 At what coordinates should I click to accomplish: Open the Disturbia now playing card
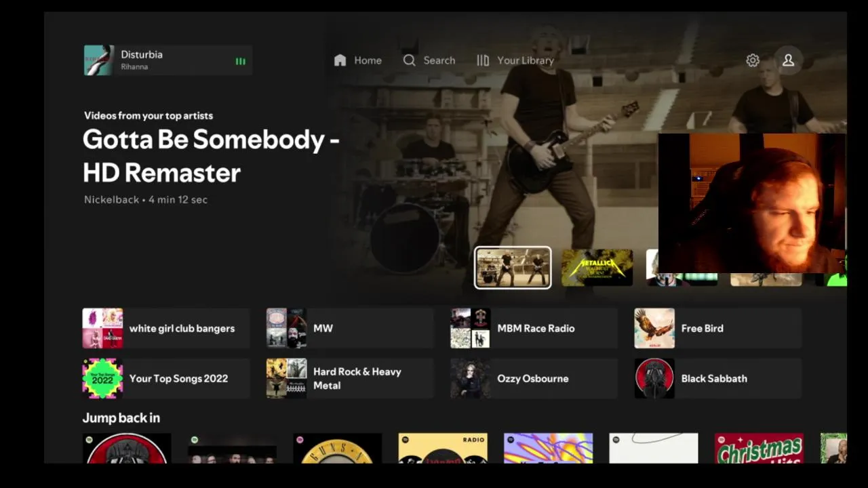[167, 60]
